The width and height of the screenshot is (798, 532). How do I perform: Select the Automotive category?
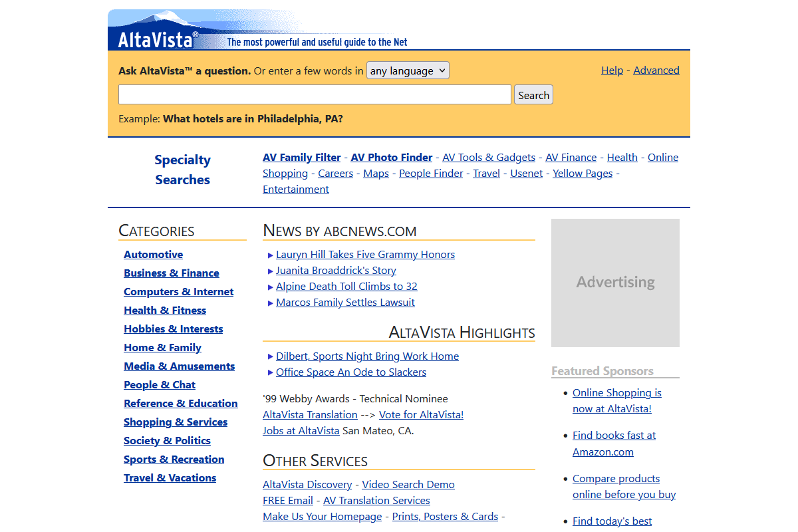point(153,254)
